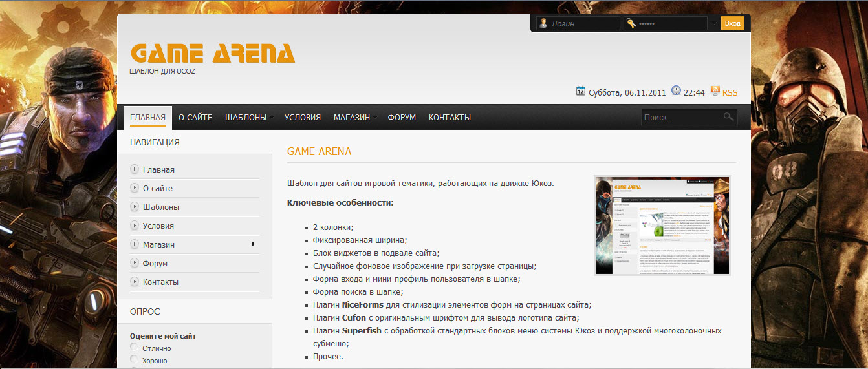Click the keys icon in password field
The image size is (868, 369).
click(631, 23)
